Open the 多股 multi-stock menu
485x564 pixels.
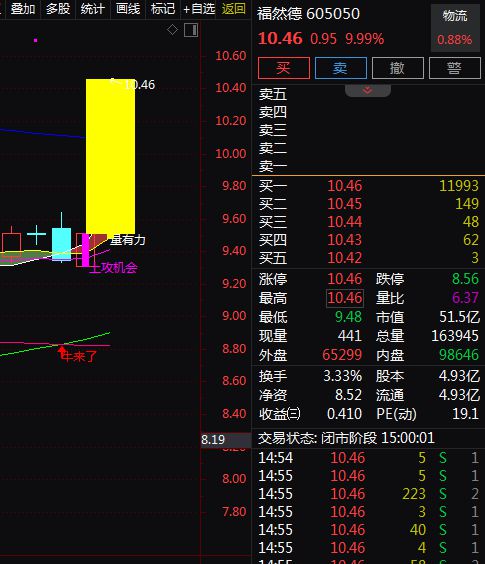coord(58,9)
